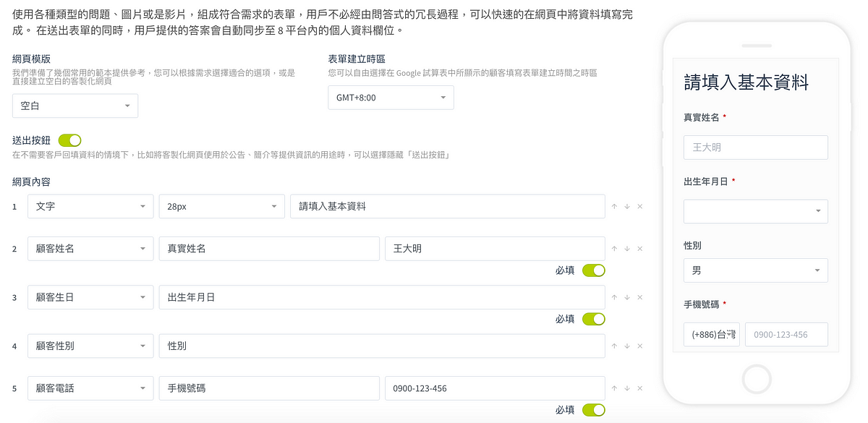Click the 網頁內容 section label

[x=31, y=182]
